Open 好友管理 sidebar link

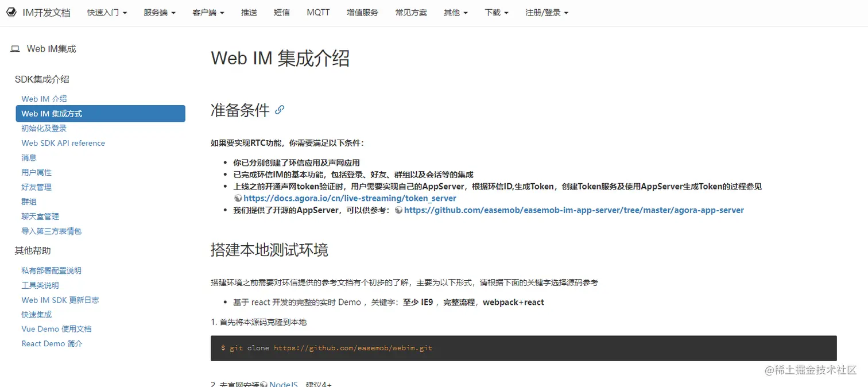coord(37,187)
